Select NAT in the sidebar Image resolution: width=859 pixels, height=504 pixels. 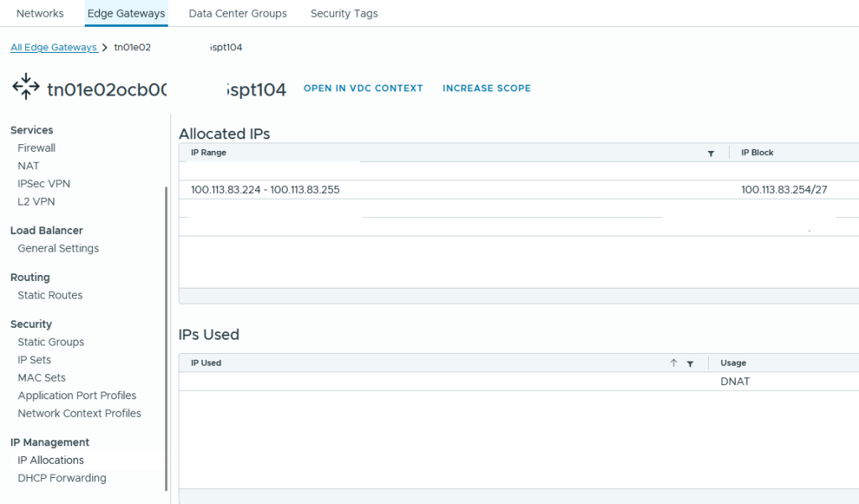[29, 166]
